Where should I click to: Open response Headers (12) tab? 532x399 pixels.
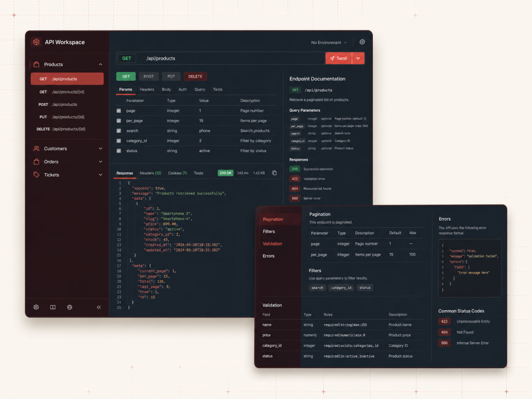tap(151, 173)
